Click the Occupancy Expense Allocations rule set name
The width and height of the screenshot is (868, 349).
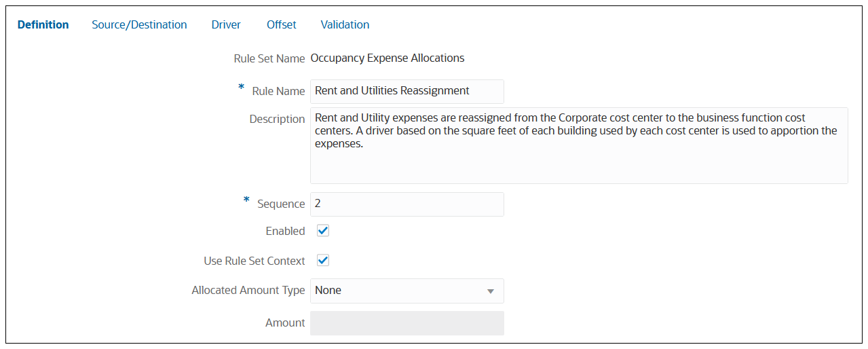387,58
